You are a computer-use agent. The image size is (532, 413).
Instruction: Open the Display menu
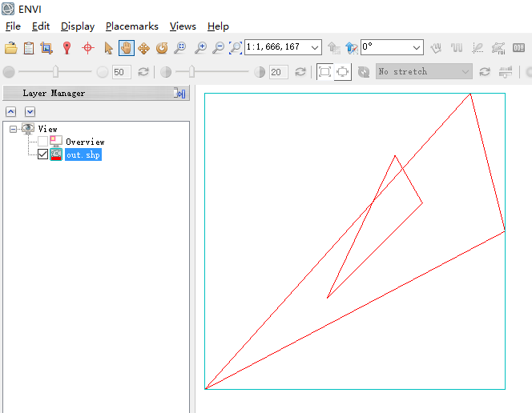(x=77, y=26)
